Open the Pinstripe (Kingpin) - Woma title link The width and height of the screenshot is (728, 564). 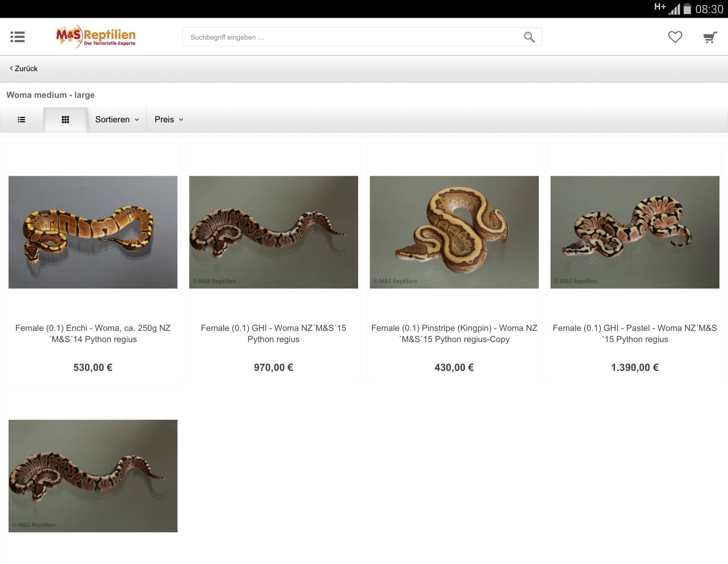pyautogui.click(x=454, y=333)
